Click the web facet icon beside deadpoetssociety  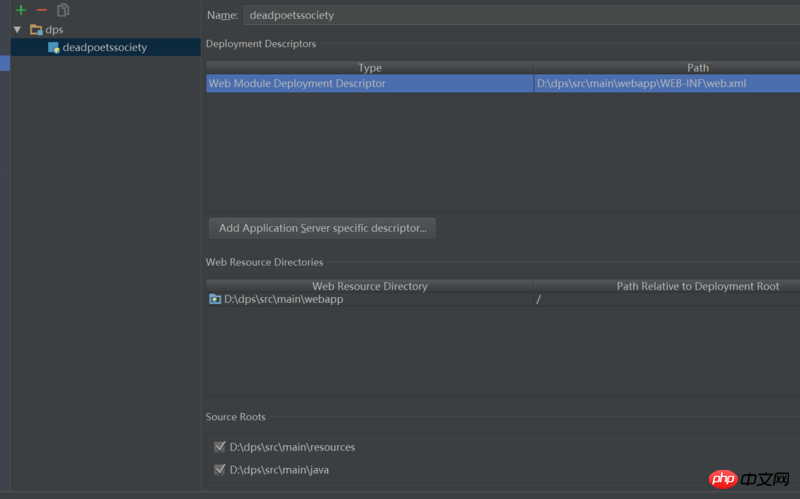[x=54, y=48]
